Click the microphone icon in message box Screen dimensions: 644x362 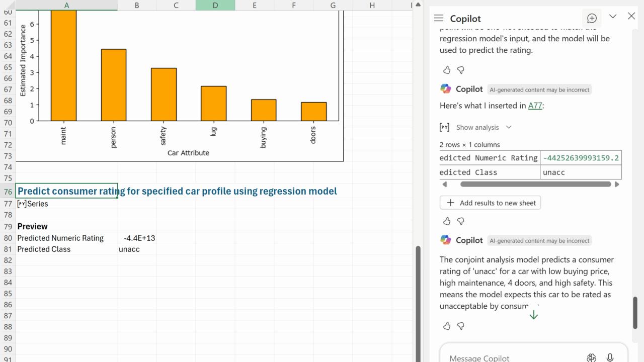610,357
